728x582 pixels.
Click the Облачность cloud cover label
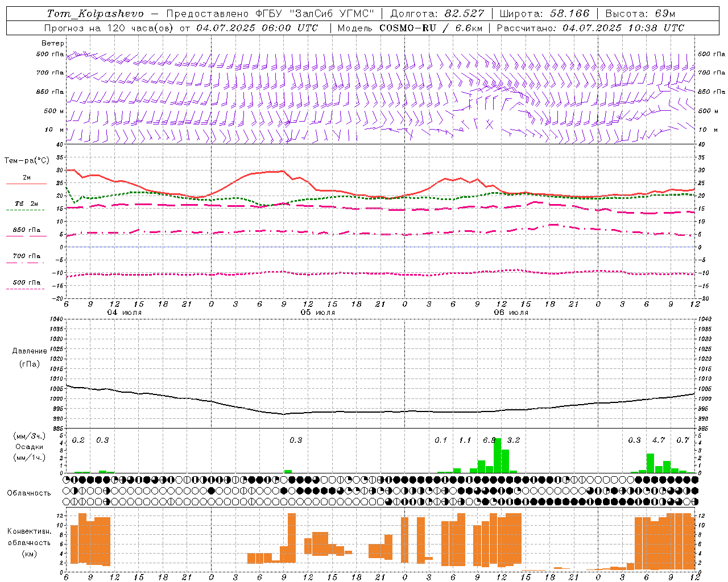[29, 493]
